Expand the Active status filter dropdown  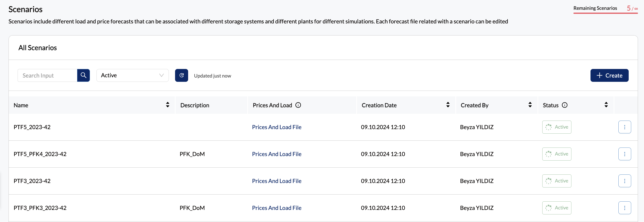pos(132,75)
